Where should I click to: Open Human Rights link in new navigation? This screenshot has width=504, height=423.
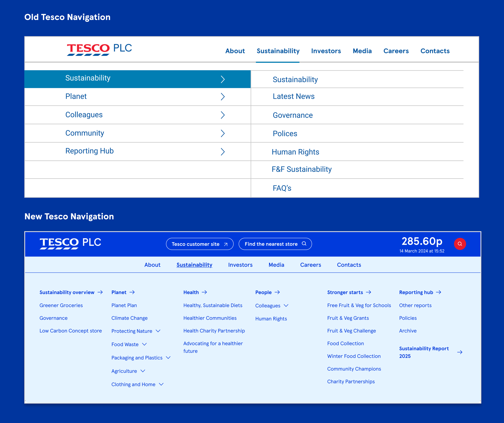click(271, 319)
